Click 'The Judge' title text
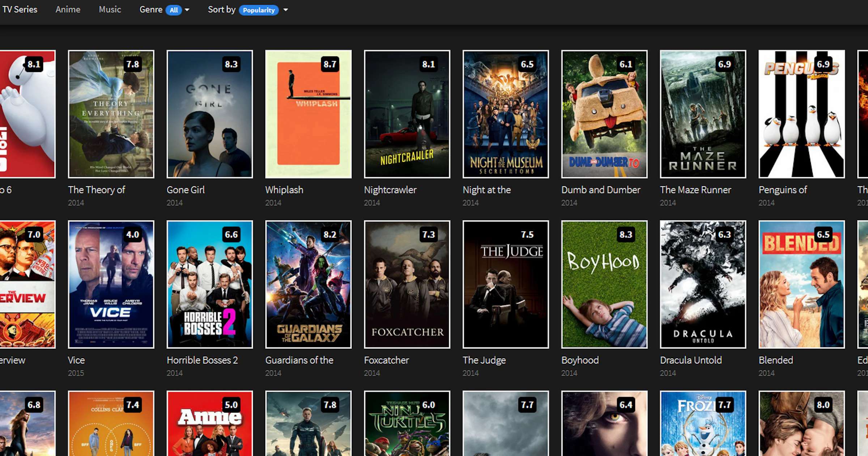The image size is (868, 456). coord(484,360)
